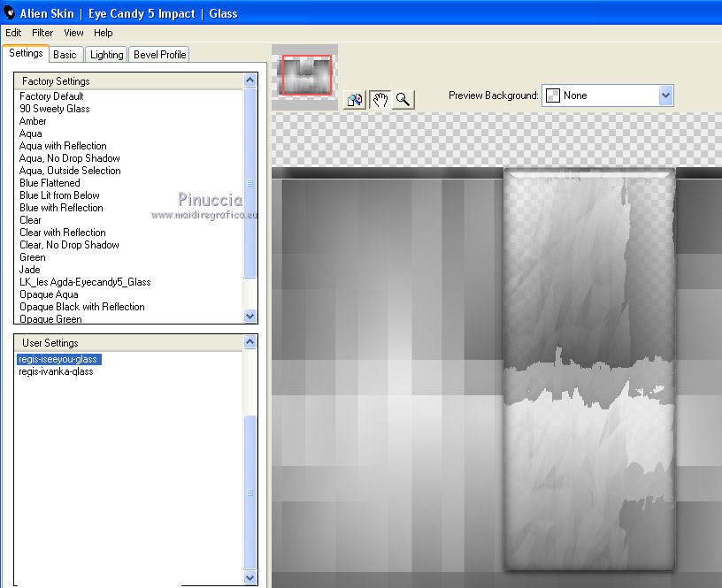Select regis-iseeyou-glass user setting

click(58, 359)
